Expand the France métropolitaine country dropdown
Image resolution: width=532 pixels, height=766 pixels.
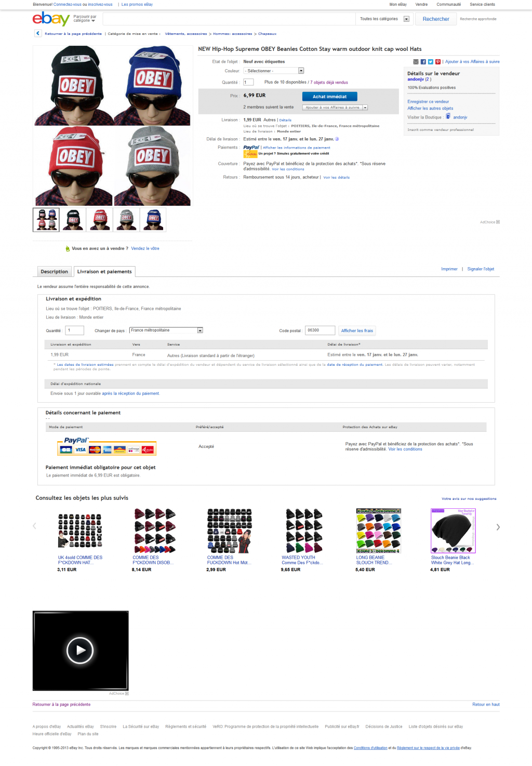coord(166,331)
